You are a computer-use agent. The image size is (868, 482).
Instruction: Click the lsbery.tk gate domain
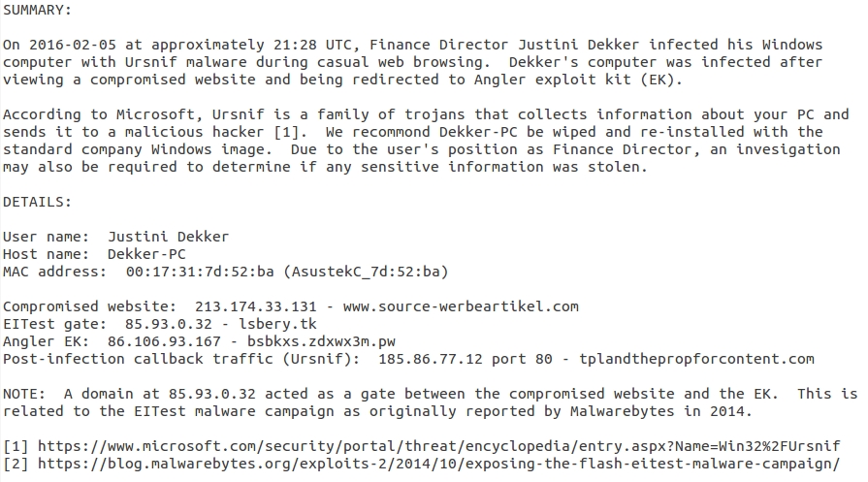click(278, 324)
